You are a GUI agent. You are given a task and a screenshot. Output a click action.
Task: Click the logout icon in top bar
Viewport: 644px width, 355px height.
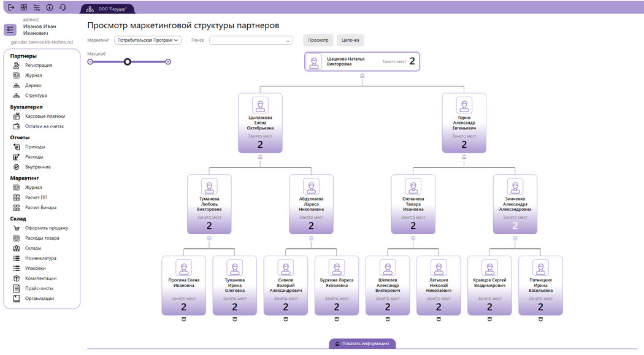click(11, 7)
